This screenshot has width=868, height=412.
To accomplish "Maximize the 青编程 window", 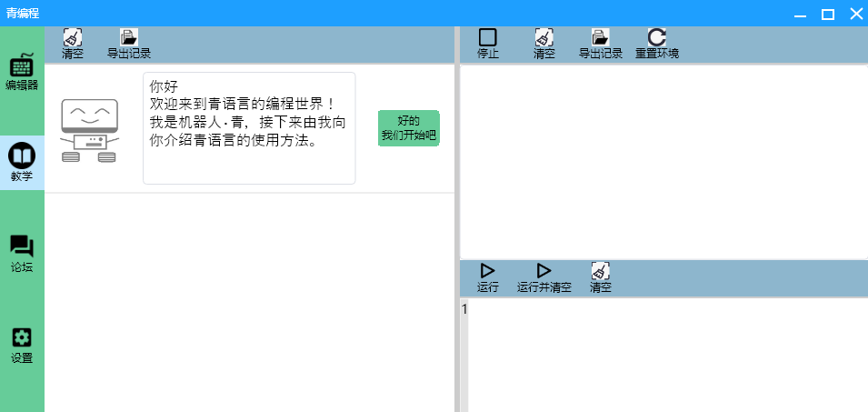I will click(827, 14).
